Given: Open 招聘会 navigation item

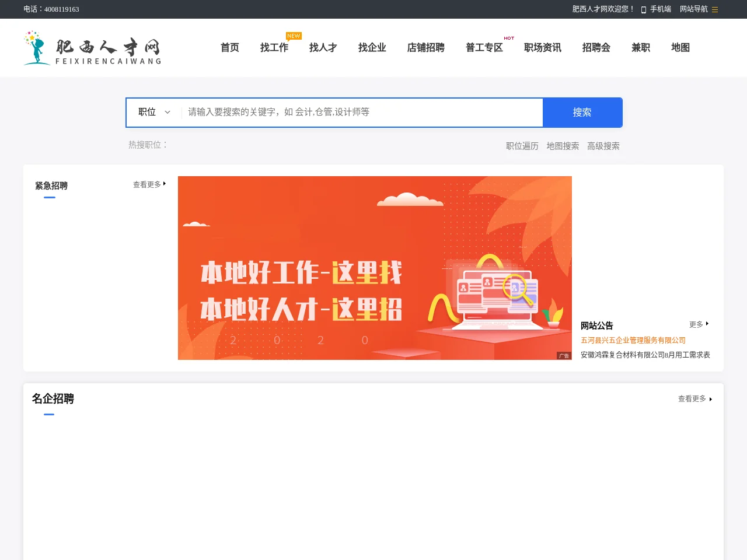Looking at the screenshot, I should click(x=596, y=48).
